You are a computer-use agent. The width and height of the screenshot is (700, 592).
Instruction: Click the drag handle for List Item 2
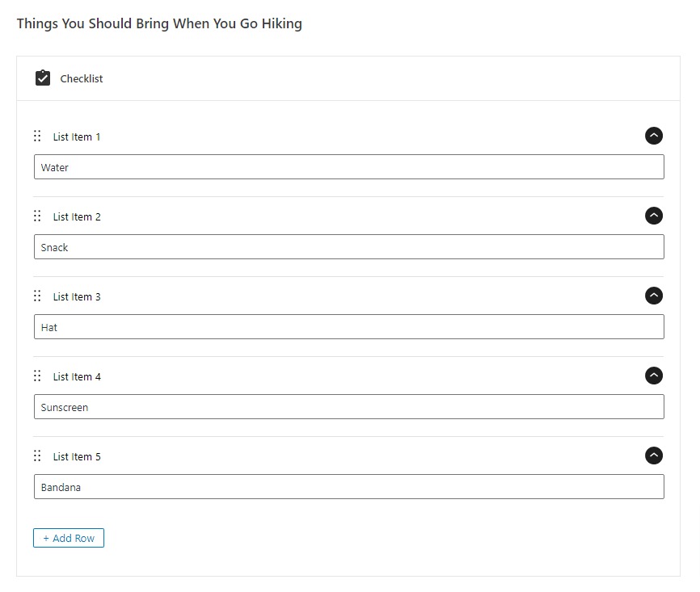pyautogui.click(x=36, y=216)
